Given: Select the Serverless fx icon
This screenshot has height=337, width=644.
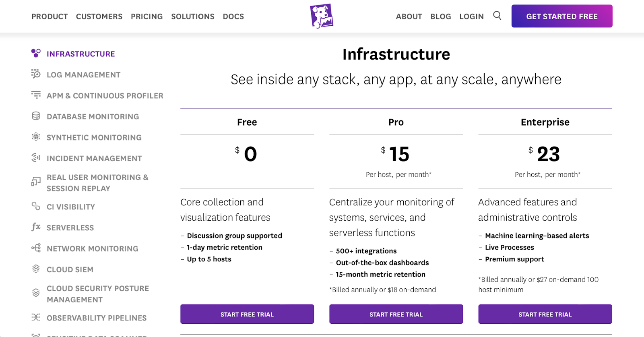Looking at the screenshot, I should [x=36, y=227].
